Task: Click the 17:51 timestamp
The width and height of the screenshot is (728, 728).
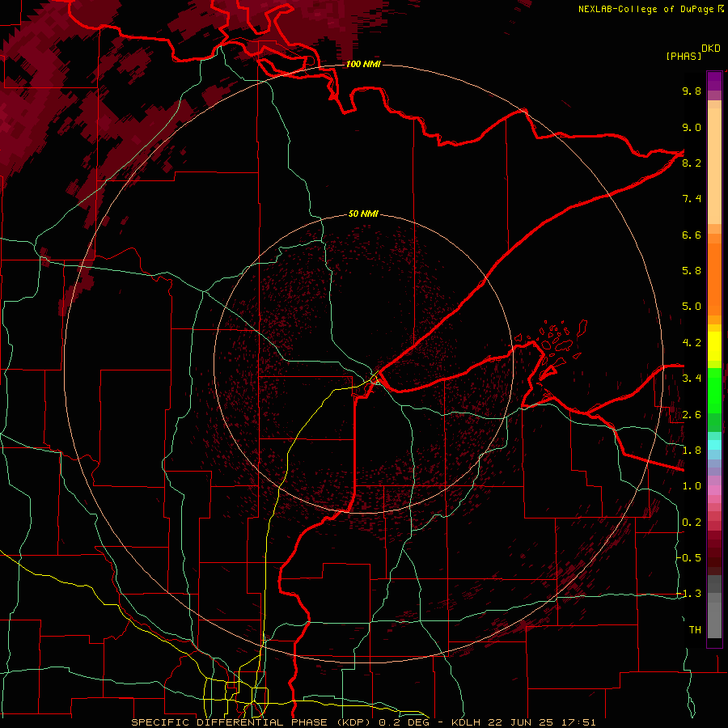Action: coord(578,722)
